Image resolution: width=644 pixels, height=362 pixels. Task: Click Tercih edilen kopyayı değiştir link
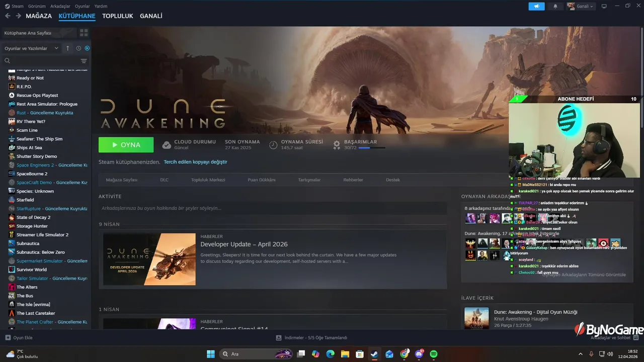[x=195, y=162]
